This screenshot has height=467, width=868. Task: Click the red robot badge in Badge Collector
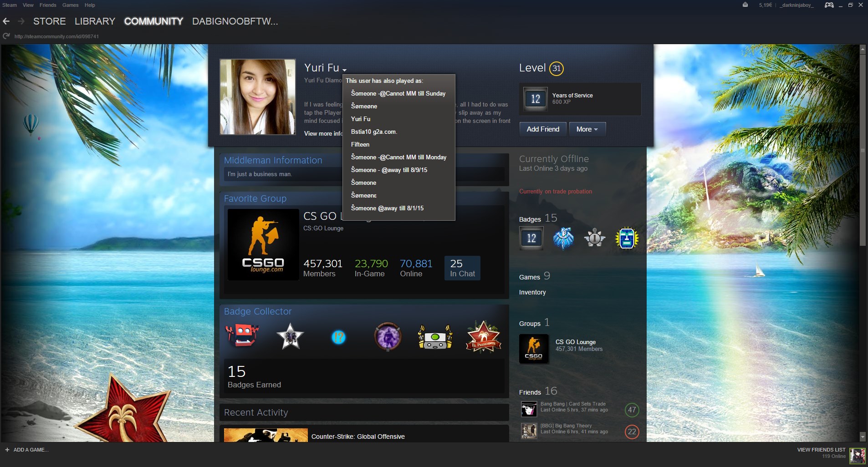tap(242, 336)
